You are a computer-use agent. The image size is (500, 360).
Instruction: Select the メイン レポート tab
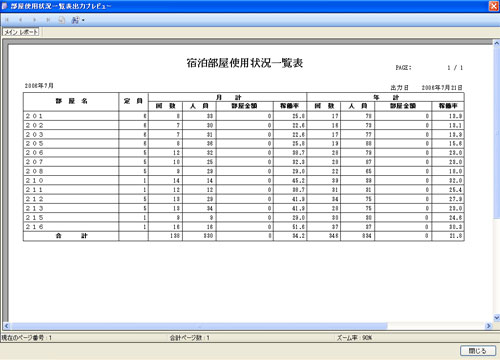click(x=21, y=32)
